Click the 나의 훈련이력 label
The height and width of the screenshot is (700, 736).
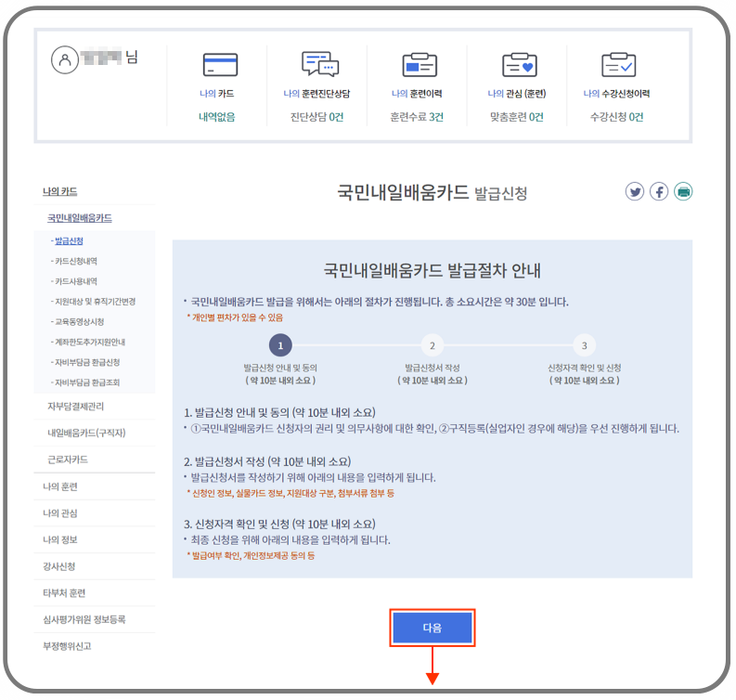tap(417, 94)
